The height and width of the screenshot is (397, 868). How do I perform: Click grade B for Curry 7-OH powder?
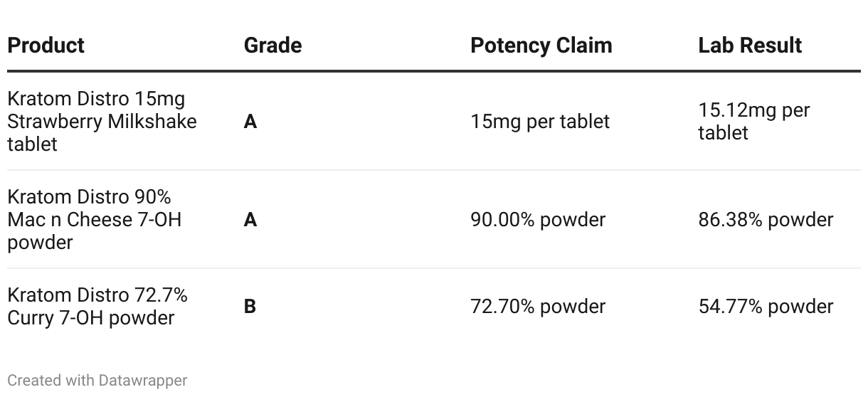[x=250, y=307]
